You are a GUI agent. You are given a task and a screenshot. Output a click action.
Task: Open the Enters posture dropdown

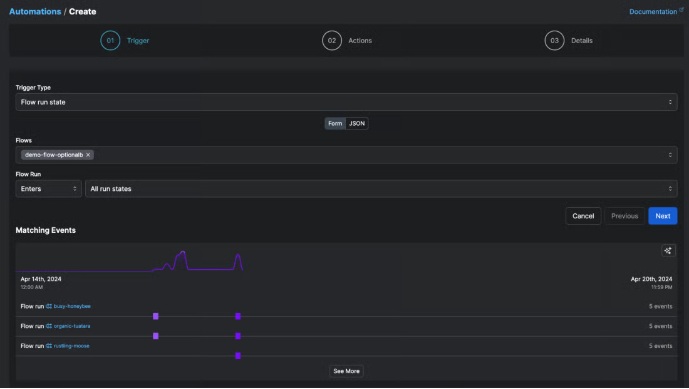click(x=48, y=189)
